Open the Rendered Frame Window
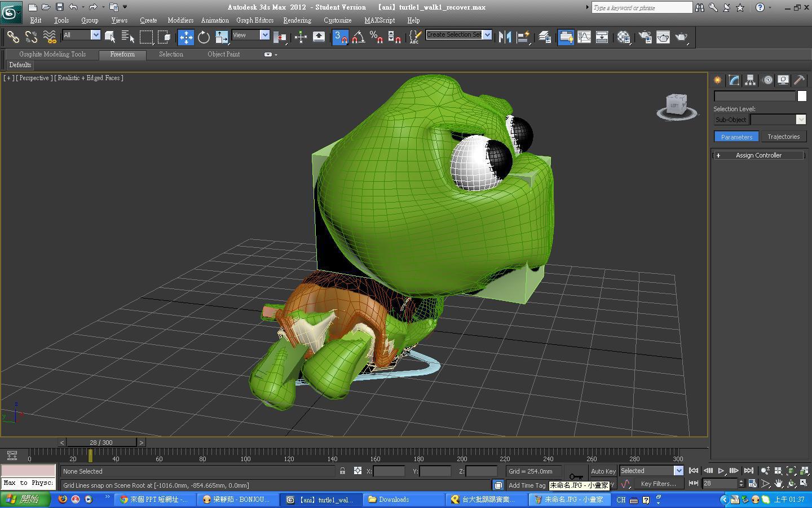Viewport: 812px width, 508px height. pos(663,37)
